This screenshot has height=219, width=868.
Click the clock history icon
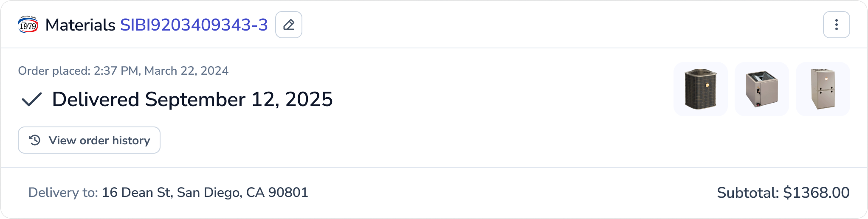tap(35, 140)
